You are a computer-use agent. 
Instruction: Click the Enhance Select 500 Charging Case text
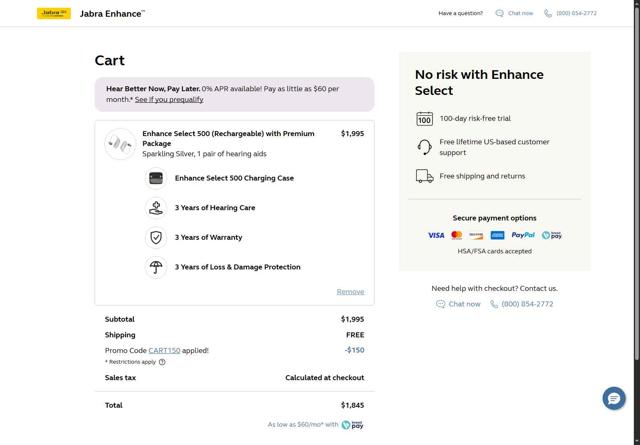[x=234, y=178]
